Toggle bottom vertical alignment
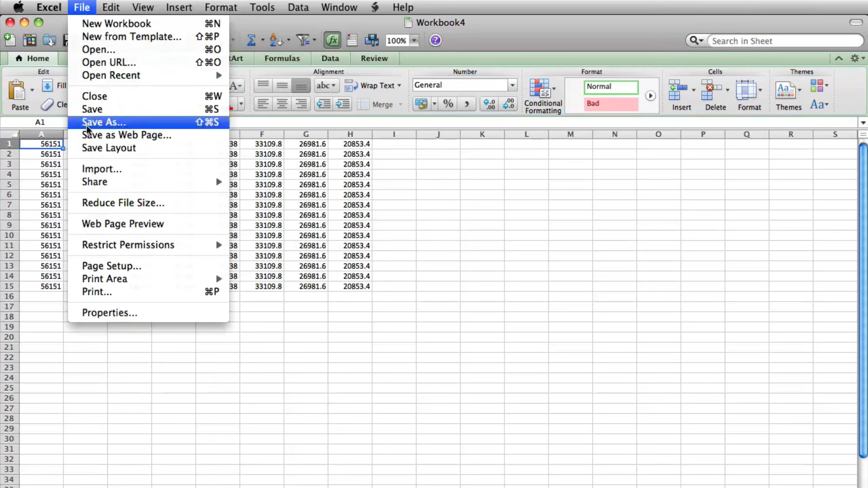The image size is (868, 488). pyautogui.click(x=301, y=85)
